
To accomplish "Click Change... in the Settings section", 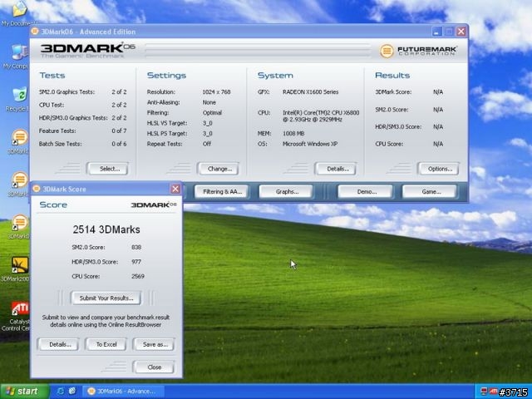I will 219,169.
